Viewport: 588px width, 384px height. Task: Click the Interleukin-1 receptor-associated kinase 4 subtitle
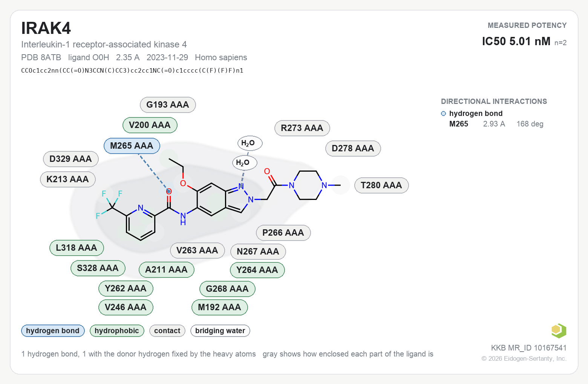coord(104,44)
